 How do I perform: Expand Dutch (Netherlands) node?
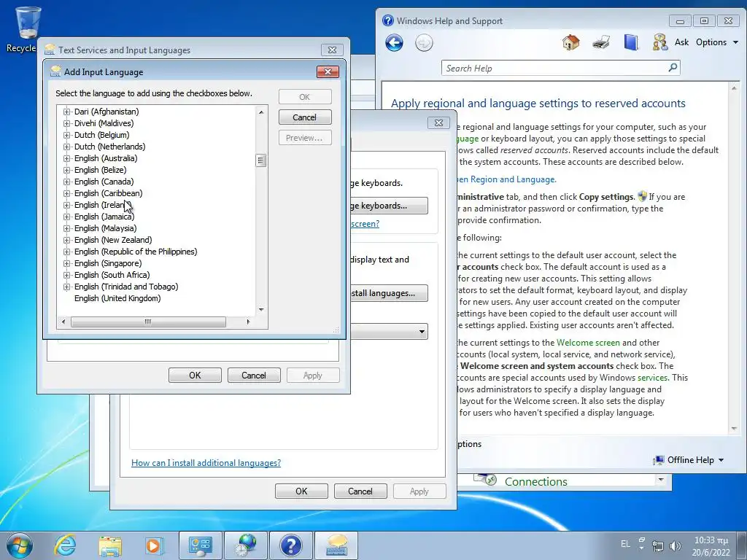[x=66, y=147]
